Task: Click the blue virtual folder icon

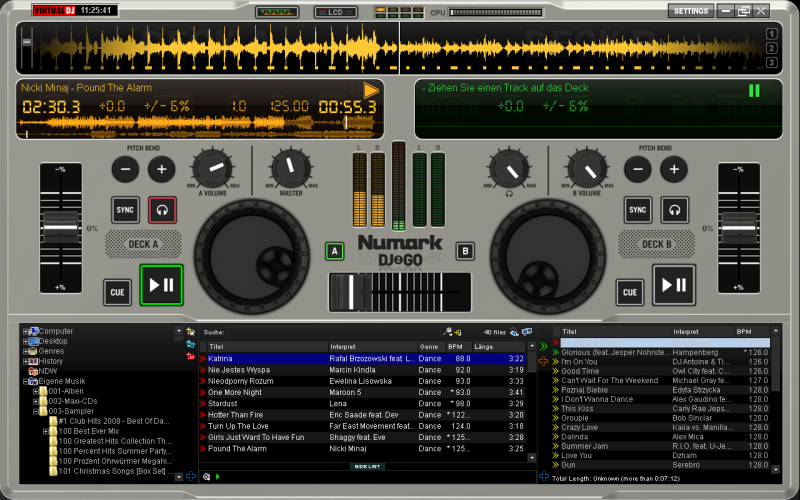Action: 191,344
